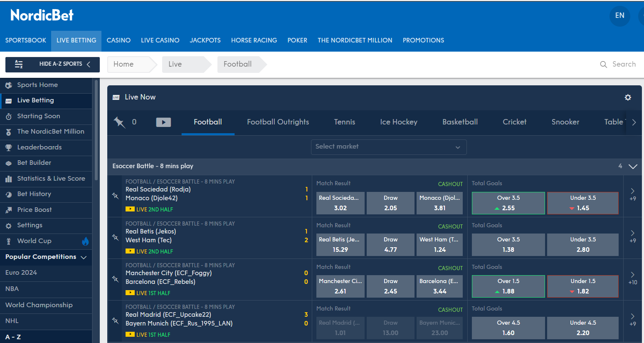Viewport: 644px width, 343px height.
Task: Click the World Cup flame icon
Action: [x=85, y=241]
